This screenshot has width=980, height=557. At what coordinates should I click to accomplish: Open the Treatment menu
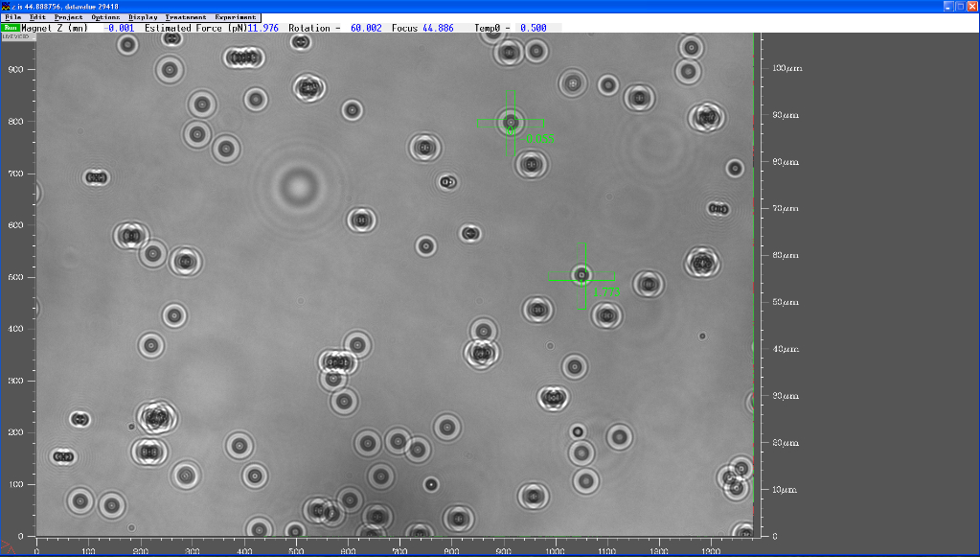coord(185,17)
